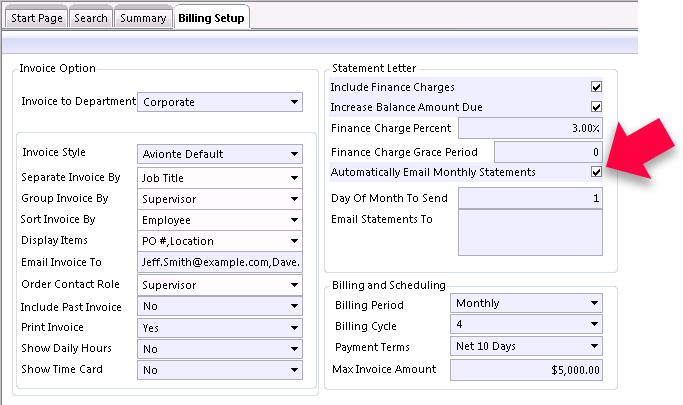
Task: Open the Include Past Invoice dropdown
Action: click(220, 306)
